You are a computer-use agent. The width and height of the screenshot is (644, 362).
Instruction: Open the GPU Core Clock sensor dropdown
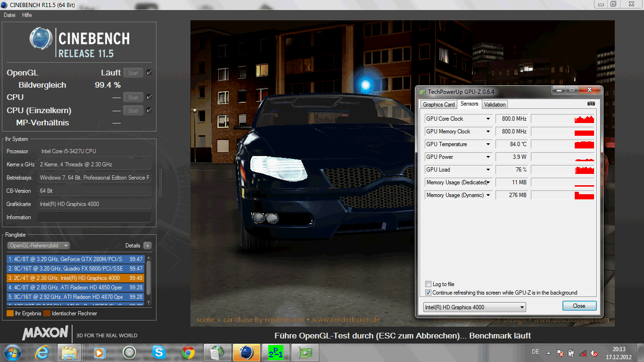pos(488,119)
